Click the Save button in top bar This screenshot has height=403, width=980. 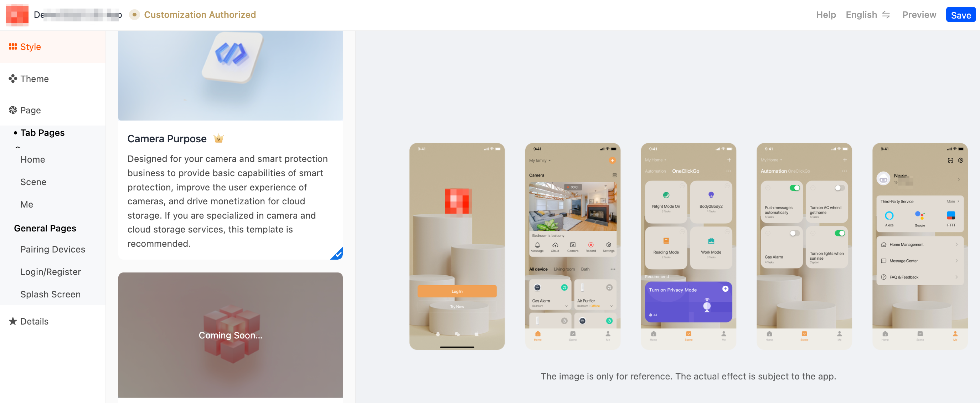tap(961, 14)
